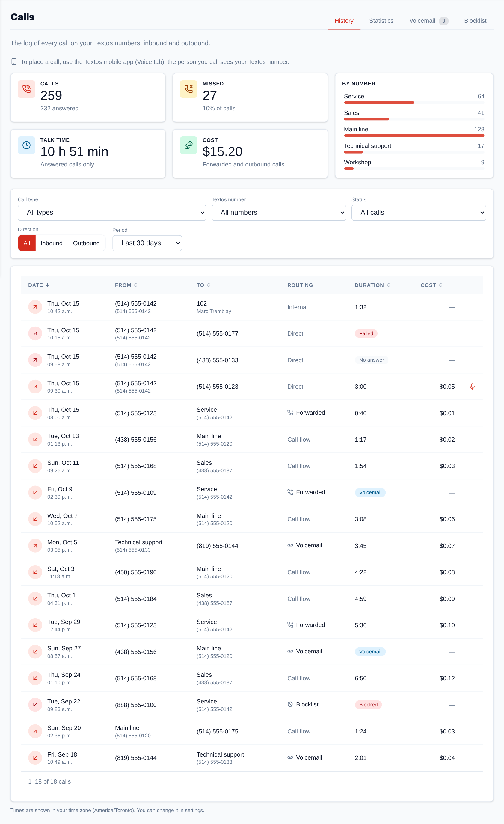The width and height of the screenshot is (504, 824).
Task: Click the Technical support usage bar
Action: (x=414, y=152)
